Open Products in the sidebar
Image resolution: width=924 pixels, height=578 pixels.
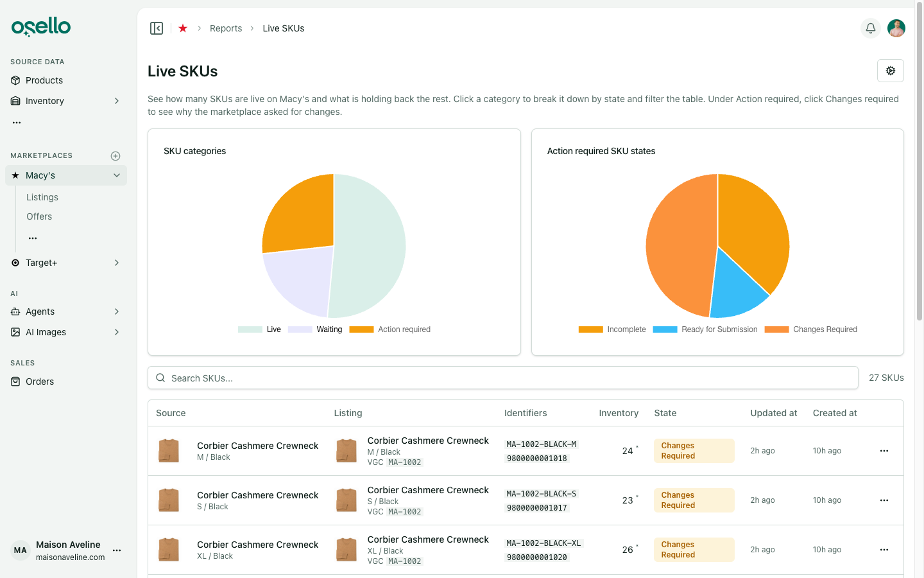pos(66,80)
